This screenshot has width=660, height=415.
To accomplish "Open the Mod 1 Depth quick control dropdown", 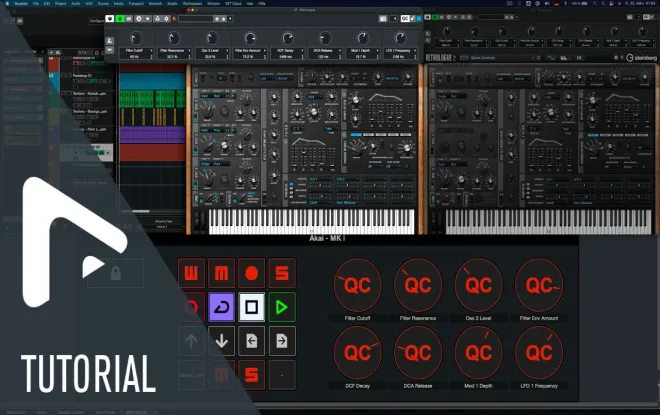I will pyautogui.click(x=378, y=51).
